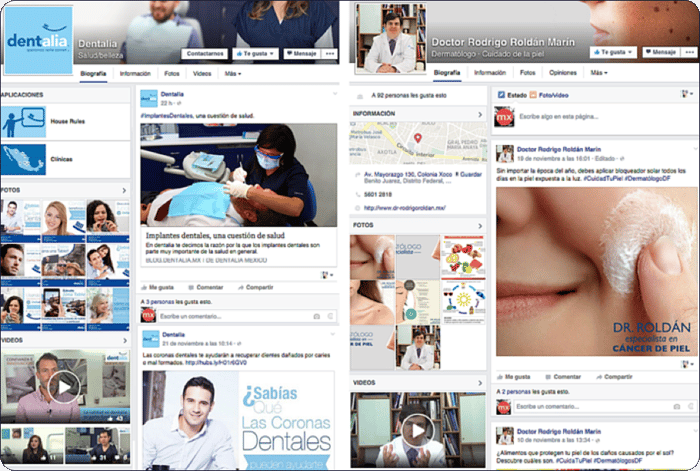
Task: Open the dr-rodrigoroldan.mx website link
Action: tap(404, 208)
